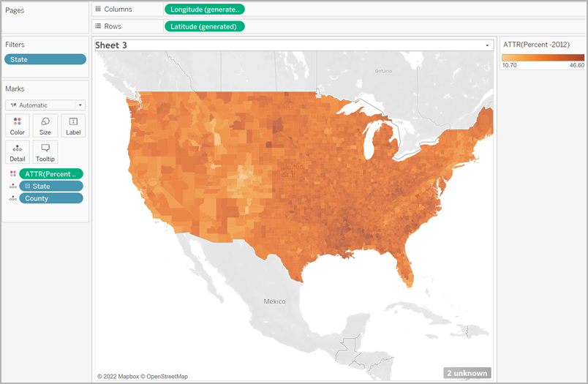Click the Size marks button

click(45, 125)
